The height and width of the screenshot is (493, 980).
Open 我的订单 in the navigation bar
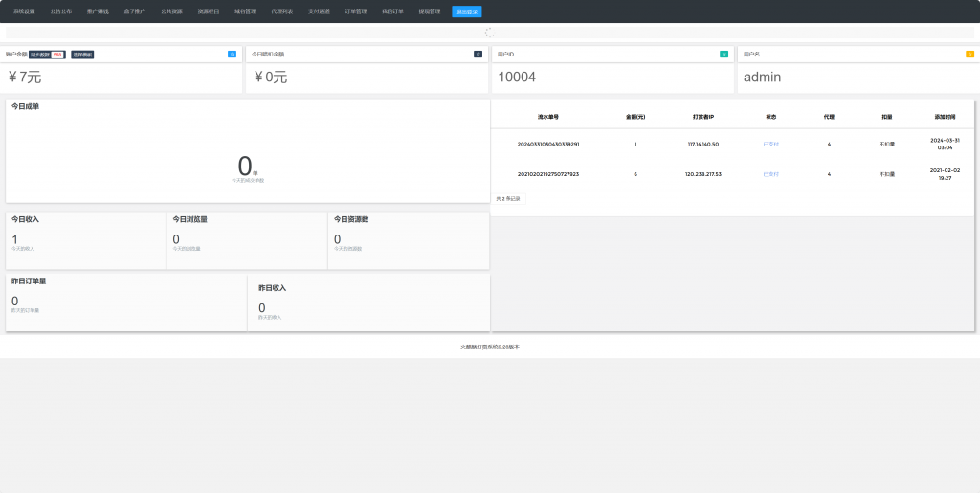point(392,11)
